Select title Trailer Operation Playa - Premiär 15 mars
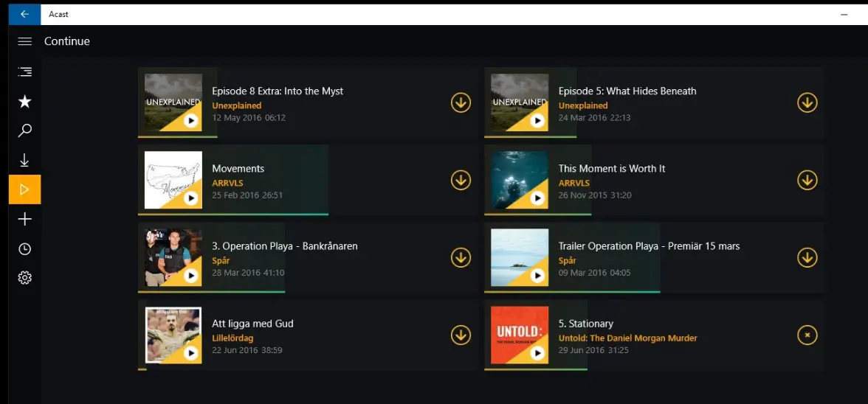The width and height of the screenshot is (868, 404). pos(649,246)
